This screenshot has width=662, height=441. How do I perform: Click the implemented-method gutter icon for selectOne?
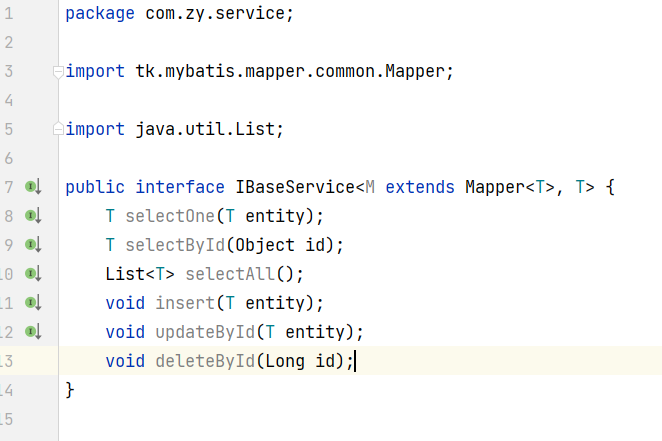coord(33,215)
